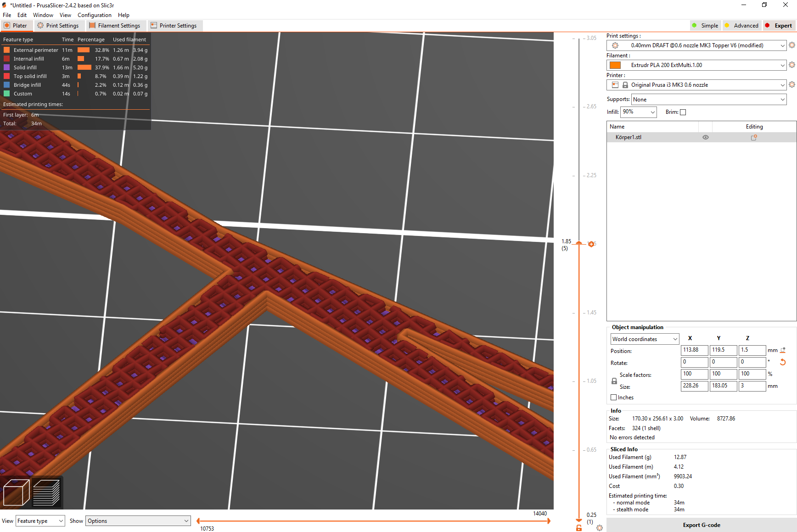
Task: Click horizontal move slider right thumb
Action: [548, 521]
